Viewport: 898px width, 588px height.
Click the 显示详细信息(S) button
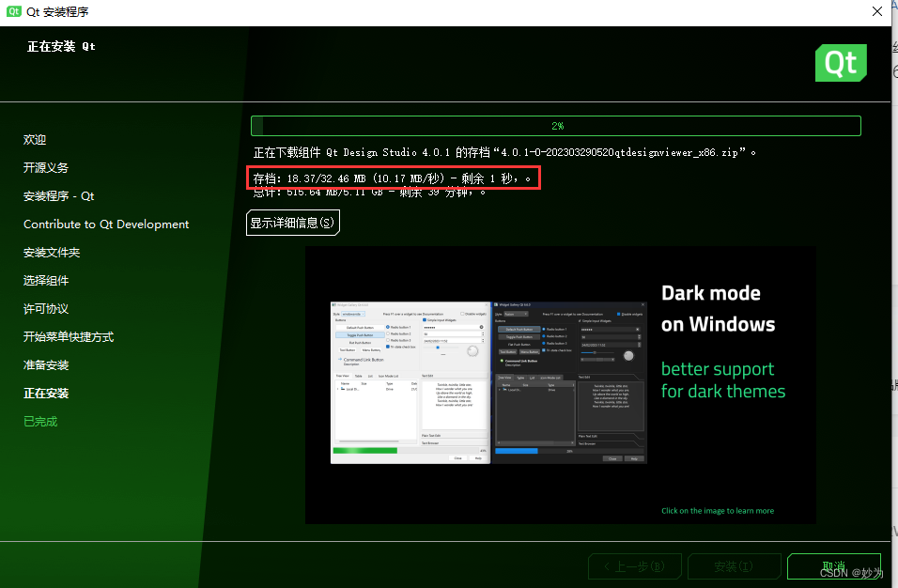coord(293,223)
